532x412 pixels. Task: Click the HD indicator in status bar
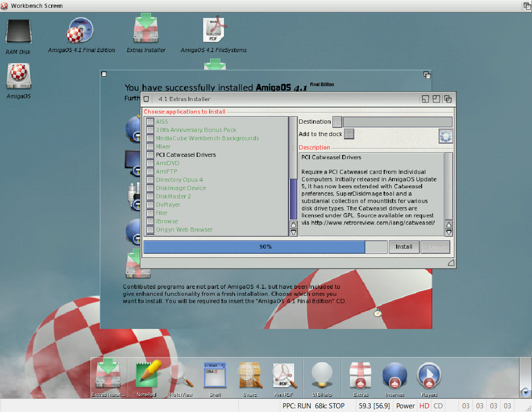pyautogui.click(x=424, y=406)
